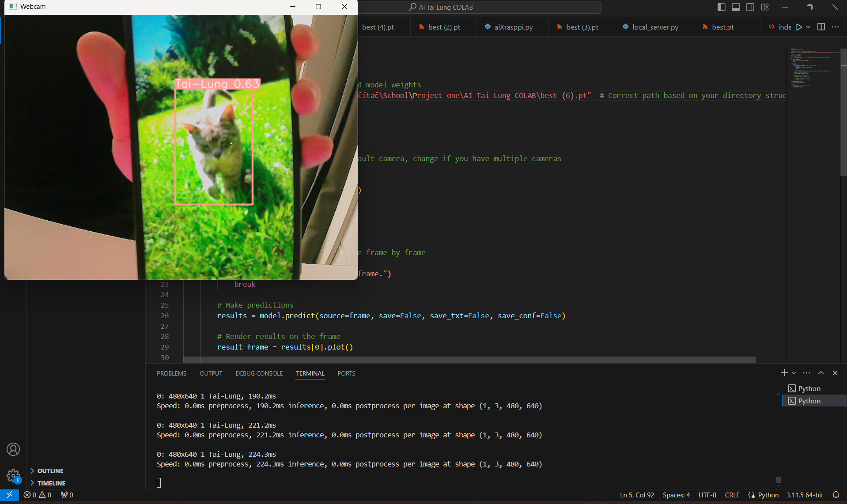Click the '# Render results on the frame' comment
847x504 pixels.
(x=278, y=337)
